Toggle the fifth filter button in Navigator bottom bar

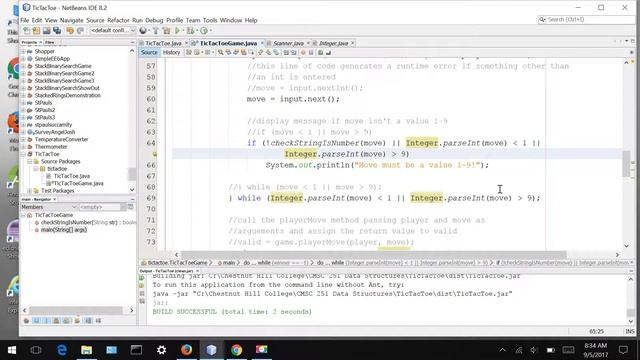coord(67,321)
